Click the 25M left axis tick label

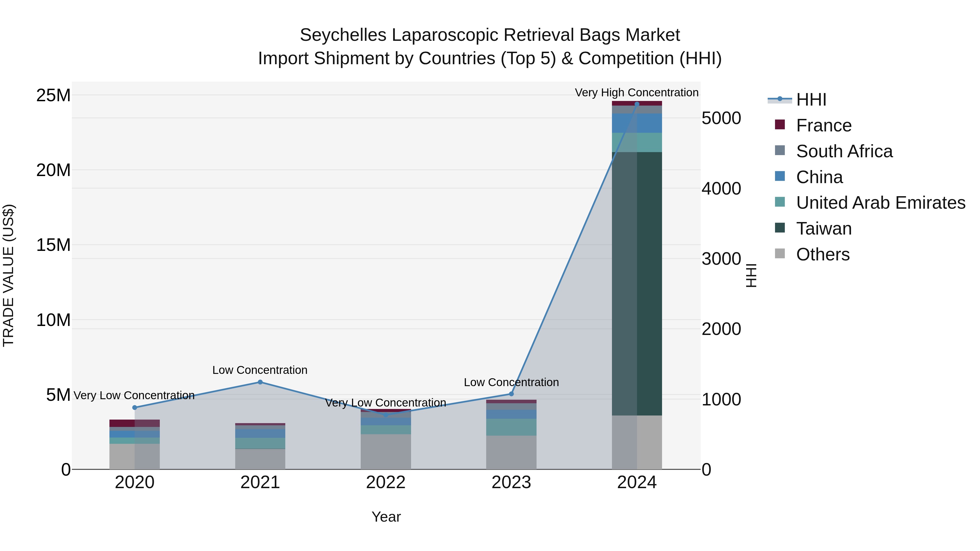53,95
